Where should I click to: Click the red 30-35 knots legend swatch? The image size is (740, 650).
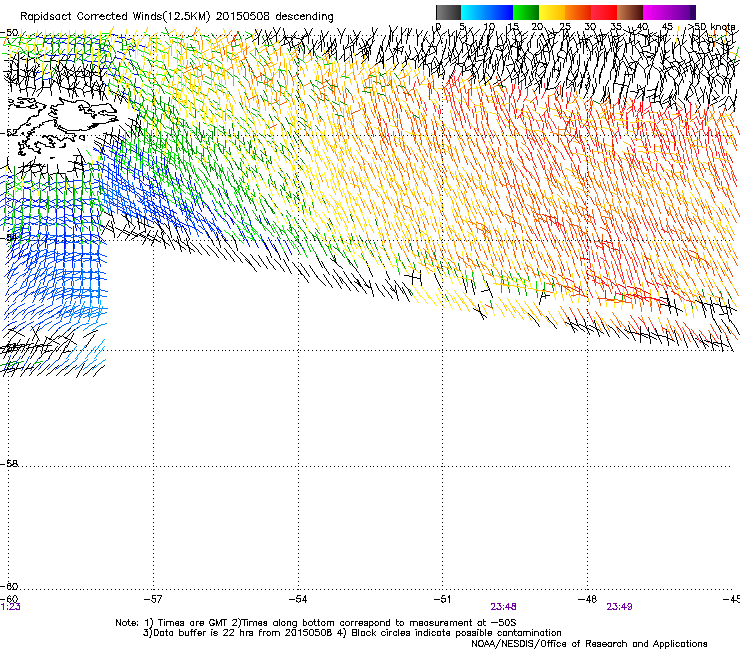coord(604,12)
